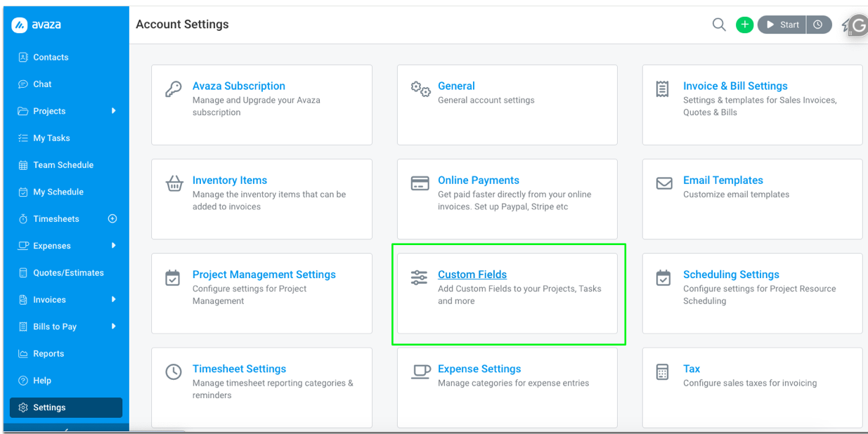The image size is (868, 434).
Task: Open the Invoice & Bill Settings link
Action: click(735, 86)
